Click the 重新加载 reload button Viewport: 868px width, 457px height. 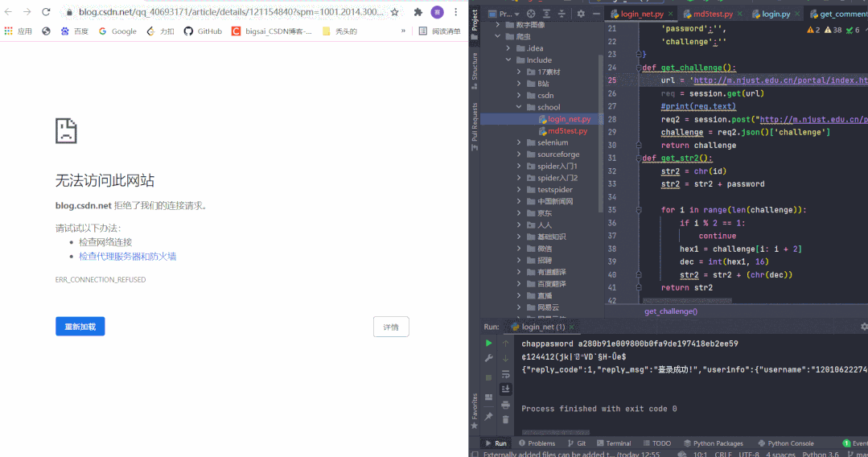pos(80,327)
